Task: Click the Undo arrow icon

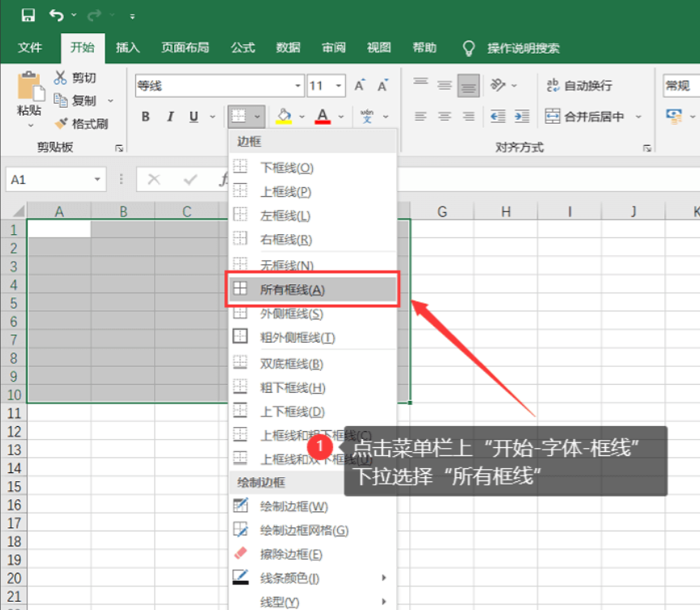Action: click(x=57, y=15)
